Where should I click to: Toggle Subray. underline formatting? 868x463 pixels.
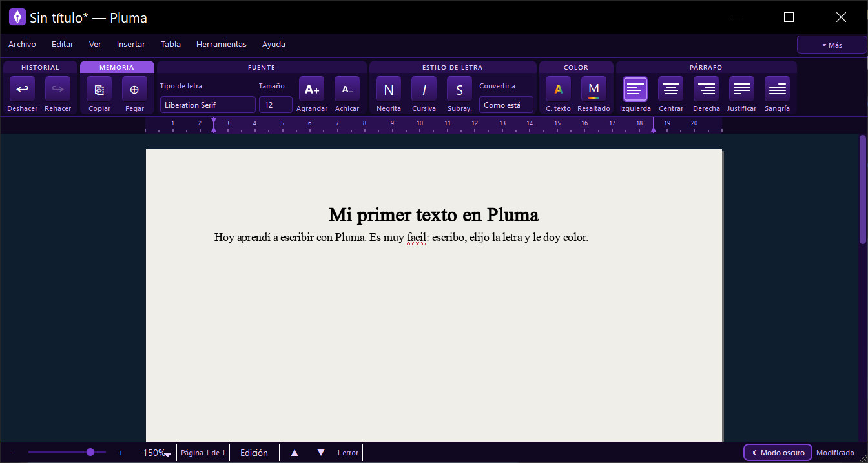pos(459,89)
